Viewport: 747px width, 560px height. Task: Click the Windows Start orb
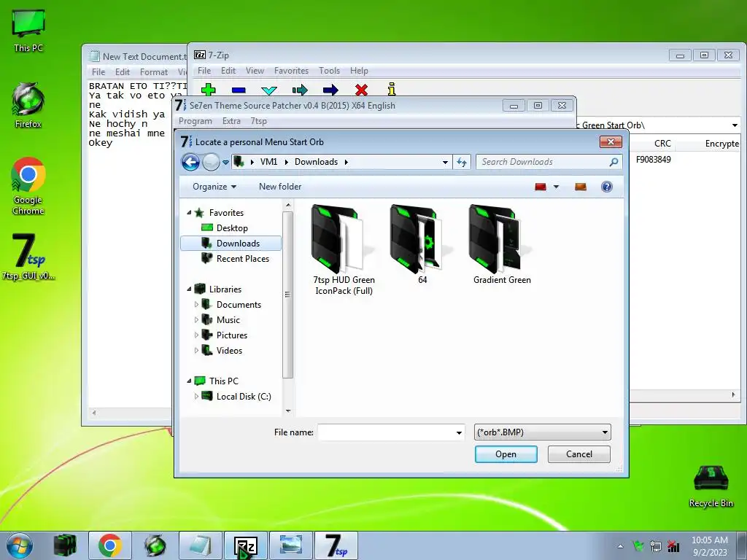click(20, 545)
